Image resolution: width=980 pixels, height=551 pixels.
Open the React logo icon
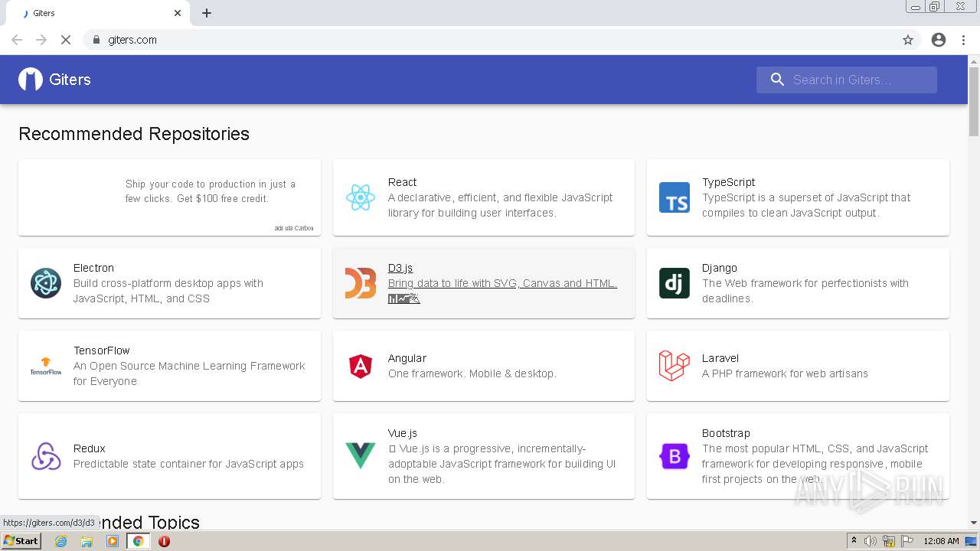(360, 197)
